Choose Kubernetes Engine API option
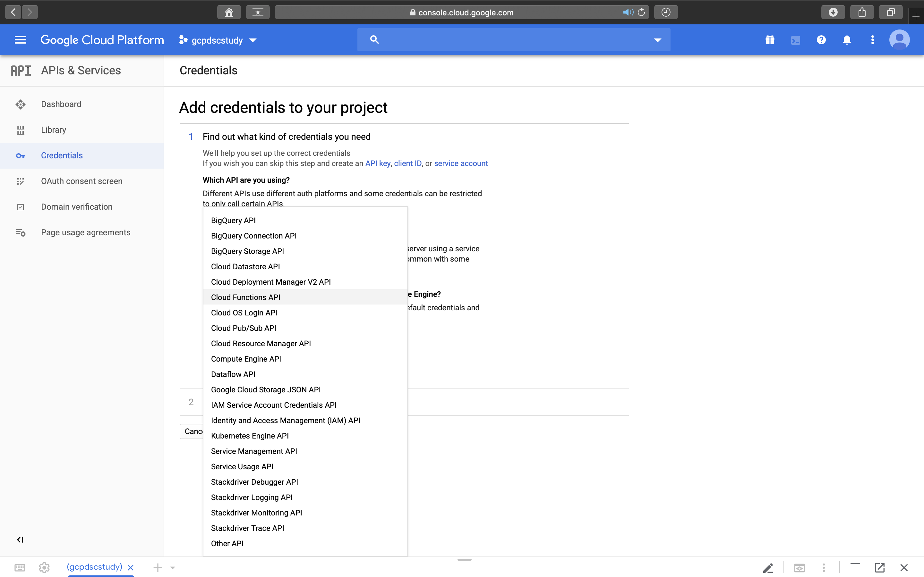 click(250, 436)
